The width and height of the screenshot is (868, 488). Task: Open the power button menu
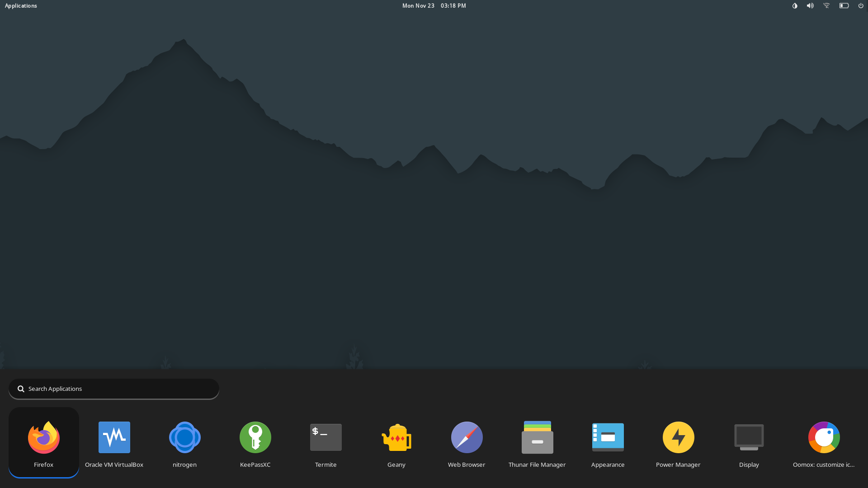861,6
